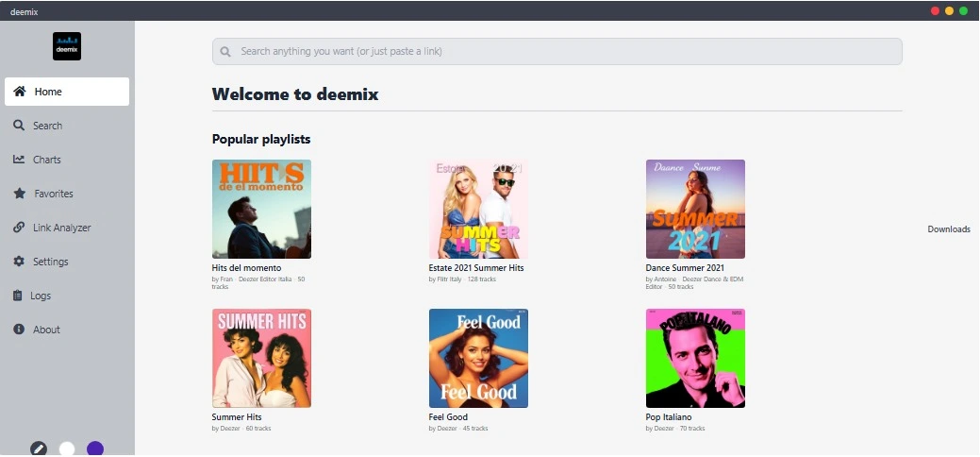980x457 pixels.
Task: Click 'by Deezer · 60 tracks' text
Action: point(241,429)
